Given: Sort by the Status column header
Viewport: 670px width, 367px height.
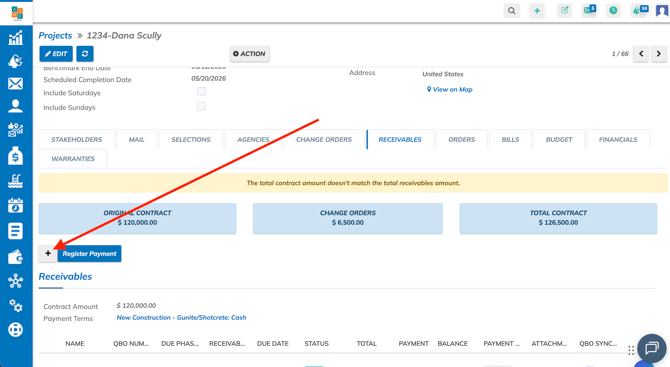Looking at the screenshot, I should 316,344.
